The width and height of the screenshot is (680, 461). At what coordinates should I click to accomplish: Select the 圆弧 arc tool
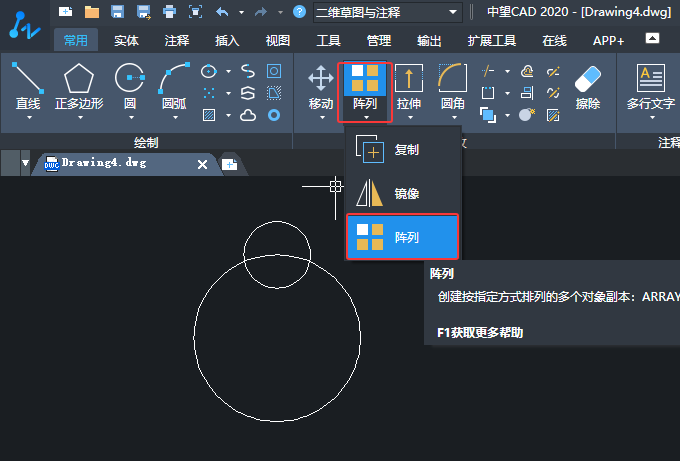point(174,85)
